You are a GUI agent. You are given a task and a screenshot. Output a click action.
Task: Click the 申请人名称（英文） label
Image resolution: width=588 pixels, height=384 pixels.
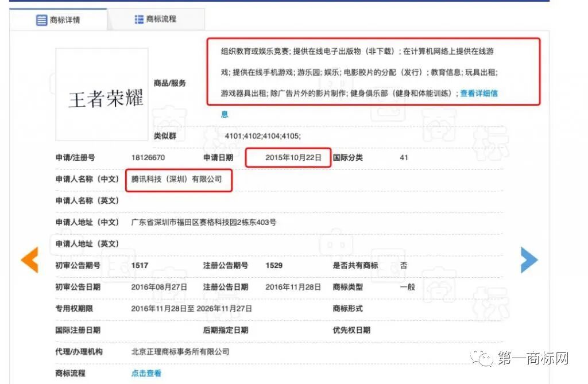click(x=87, y=201)
